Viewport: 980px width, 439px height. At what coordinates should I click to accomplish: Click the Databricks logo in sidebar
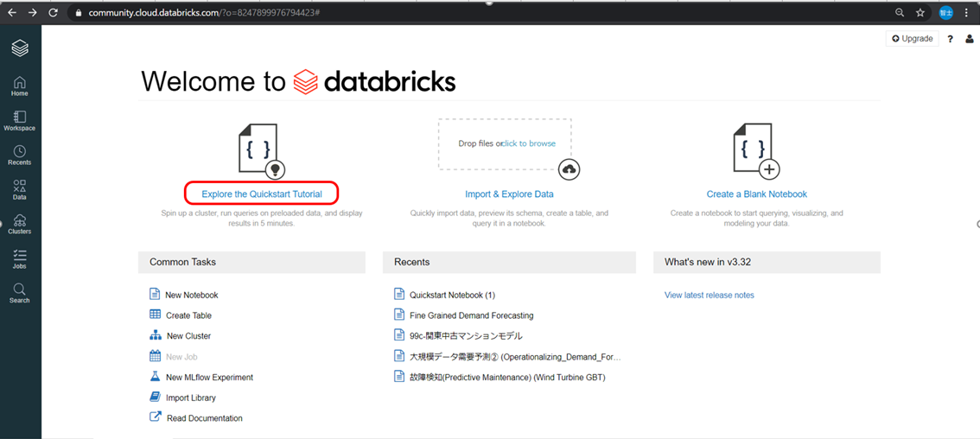tap(20, 48)
